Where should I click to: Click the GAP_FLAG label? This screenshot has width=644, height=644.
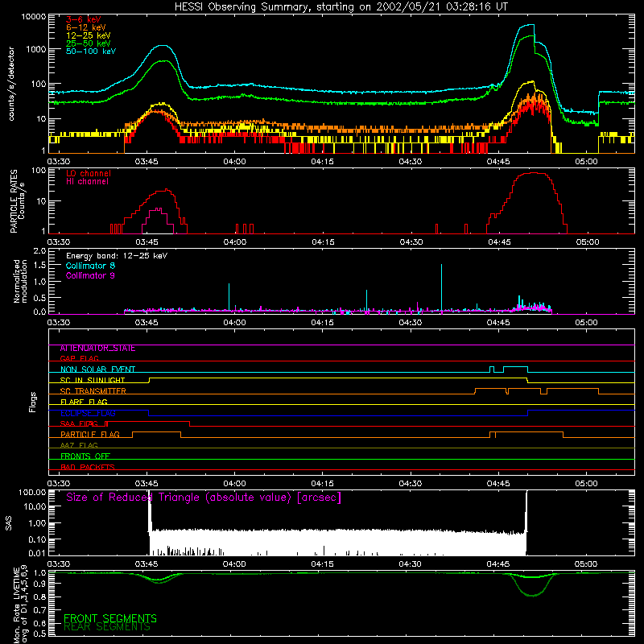point(79,359)
